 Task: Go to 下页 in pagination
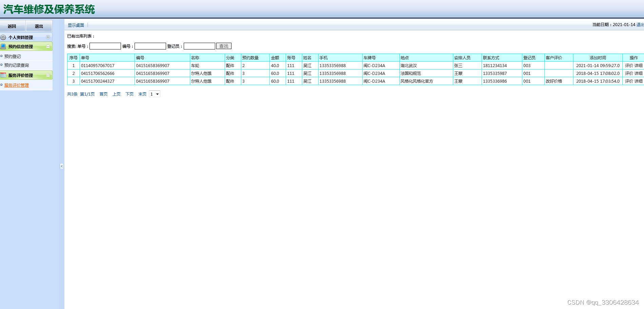tap(129, 94)
